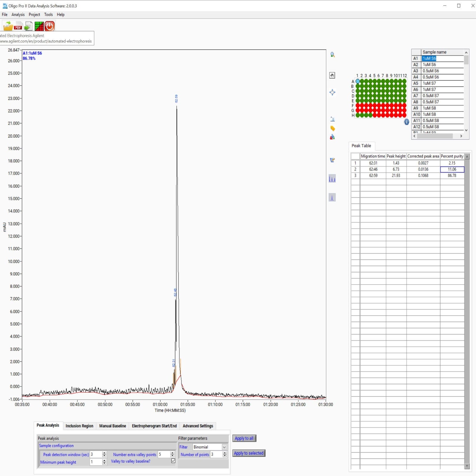Screen dimensions: 476x476
Task: Select the hand pan tool
Action: click(332, 75)
